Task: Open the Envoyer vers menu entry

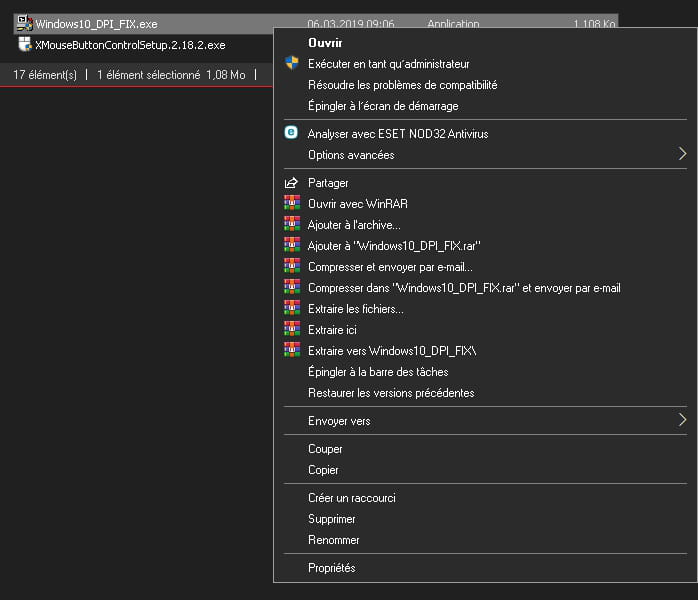Action: point(485,421)
